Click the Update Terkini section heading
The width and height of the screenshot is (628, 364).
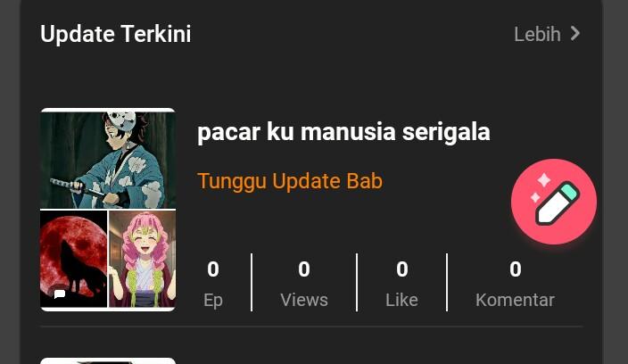coord(116,34)
